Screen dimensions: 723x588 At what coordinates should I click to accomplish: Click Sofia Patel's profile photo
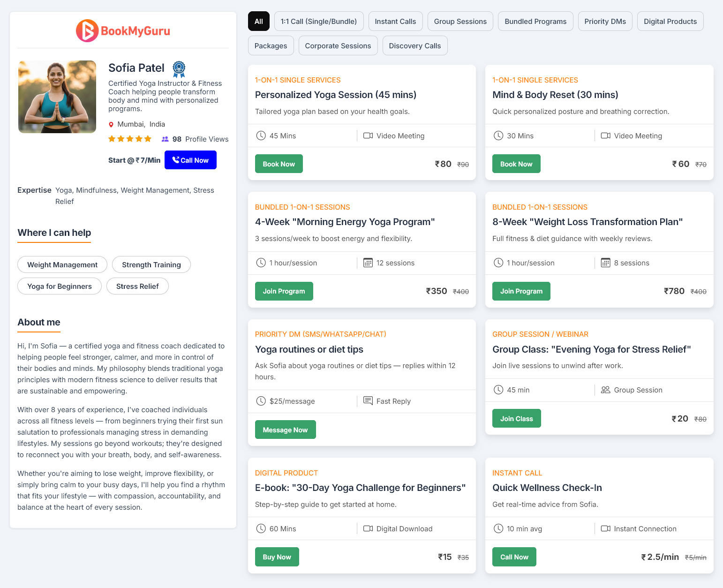coord(57,97)
